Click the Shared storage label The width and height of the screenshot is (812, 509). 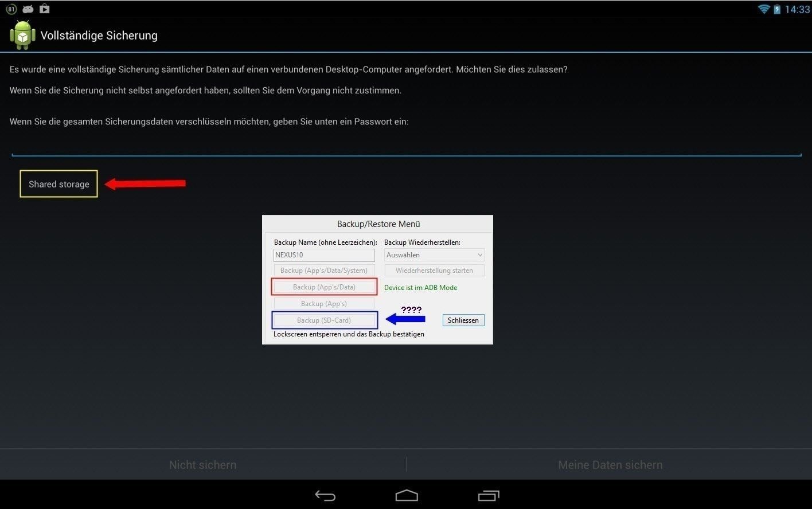point(59,184)
